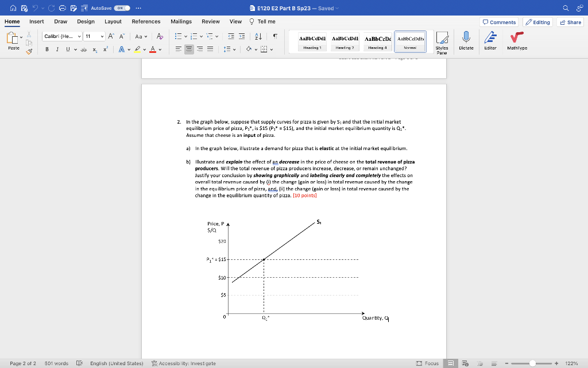
Task: Click the Paste clipboard icon
Action: point(12,38)
